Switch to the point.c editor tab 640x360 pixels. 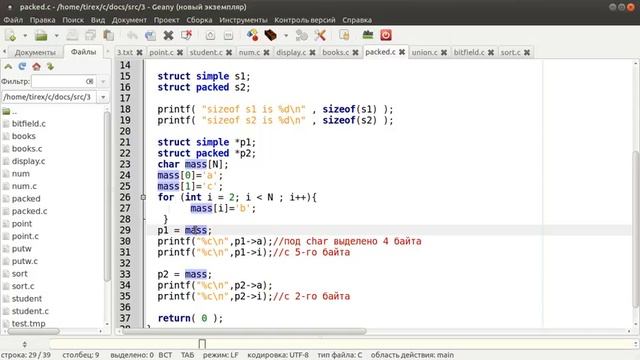[161, 52]
